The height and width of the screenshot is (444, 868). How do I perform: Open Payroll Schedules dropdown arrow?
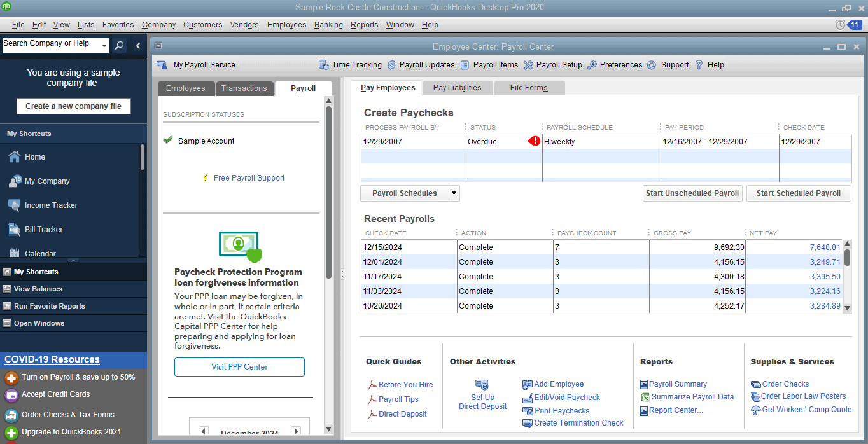[454, 193]
